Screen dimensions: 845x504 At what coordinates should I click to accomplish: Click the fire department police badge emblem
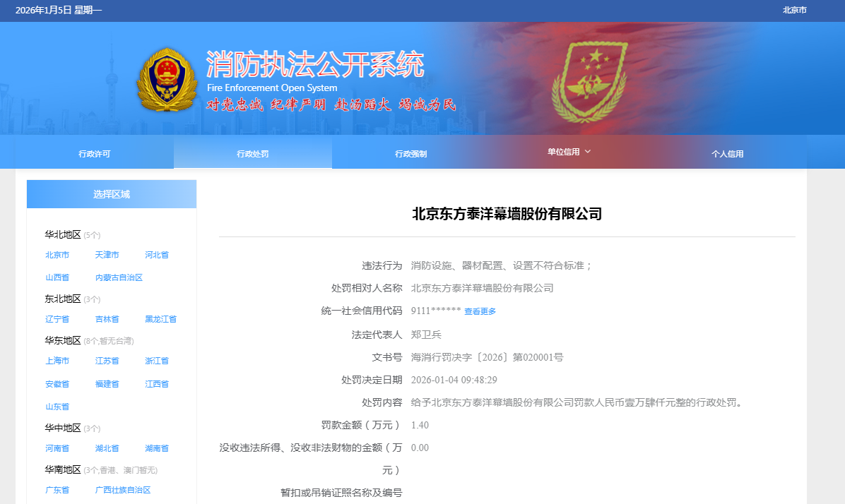(167, 79)
